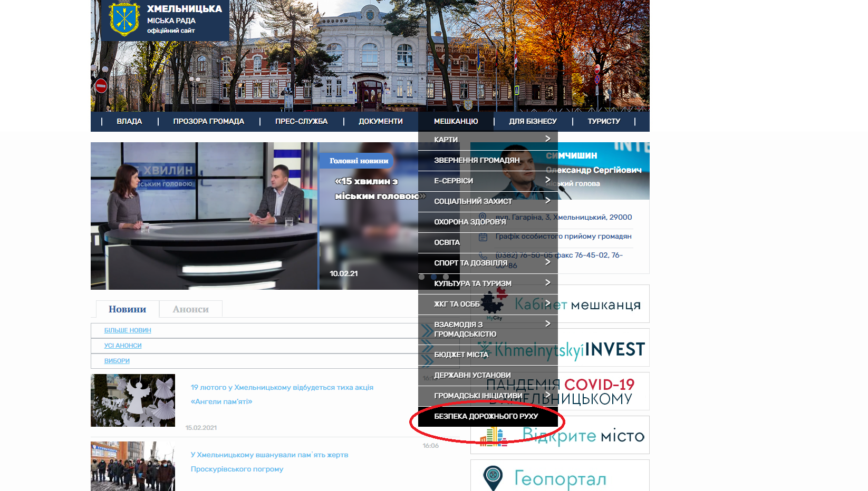The height and width of the screenshot is (491, 868).
Task: Select the first slider pagination dot
Action: (421, 277)
